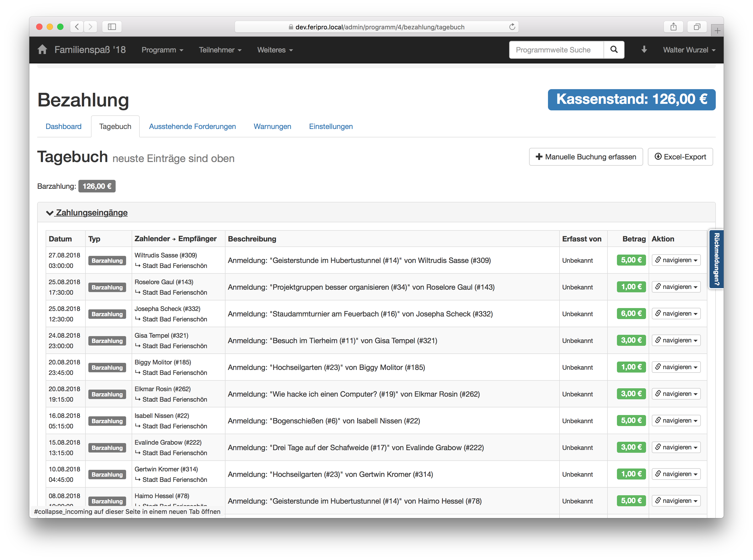This screenshot has width=753, height=560.
Task: Open the Walter Wurzel user menu
Action: tap(689, 50)
